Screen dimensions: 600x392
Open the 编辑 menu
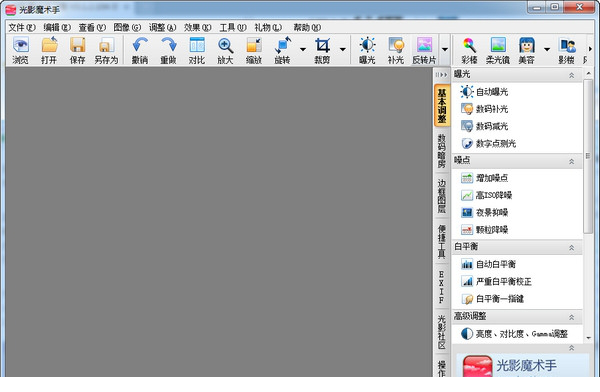pyautogui.click(x=57, y=28)
